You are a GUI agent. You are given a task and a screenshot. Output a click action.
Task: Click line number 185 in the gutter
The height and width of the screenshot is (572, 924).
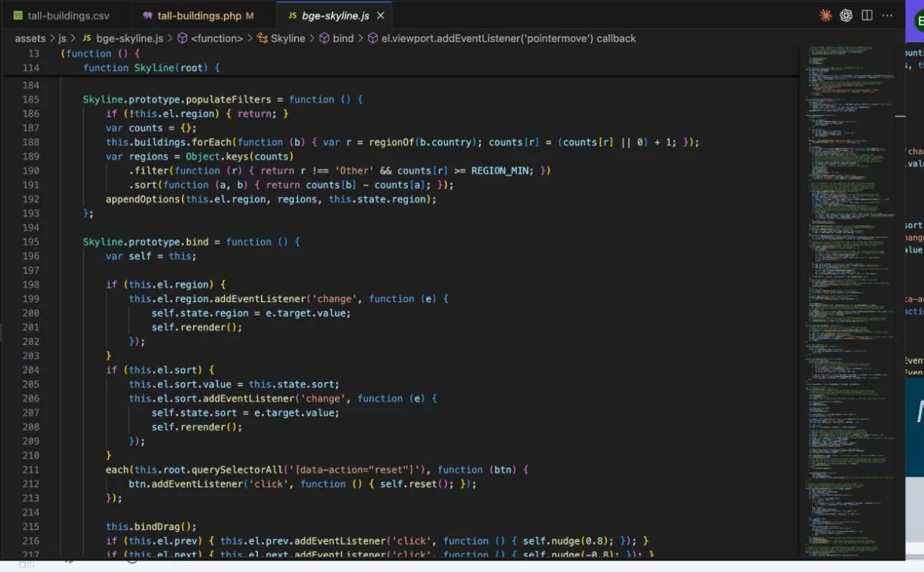[30, 99]
